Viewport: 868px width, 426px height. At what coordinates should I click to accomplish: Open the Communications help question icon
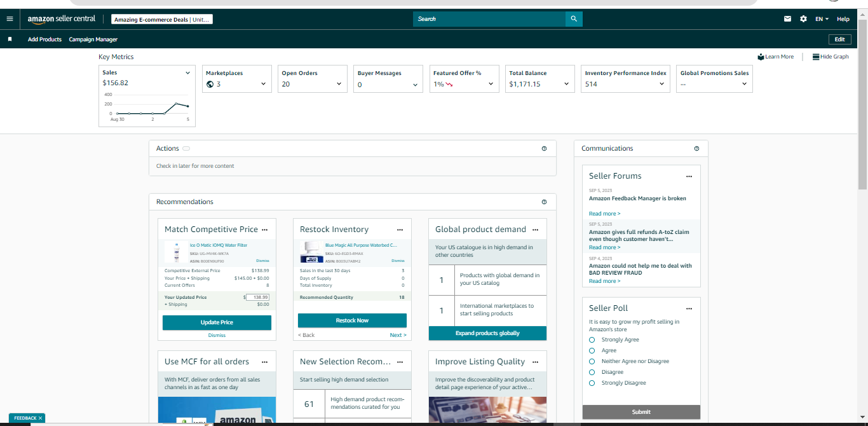click(696, 148)
